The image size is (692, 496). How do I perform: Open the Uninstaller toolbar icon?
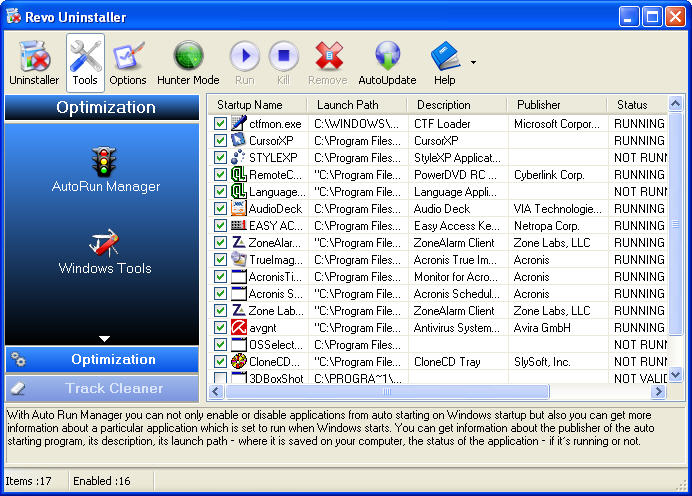click(34, 62)
